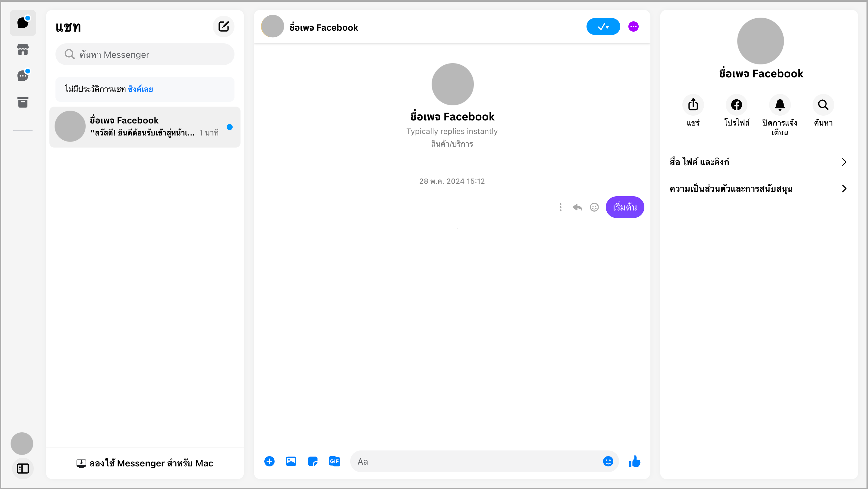Image resolution: width=868 pixels, height=489 pixels.
Task: Click the แชท panel heading
Action: 68,27
